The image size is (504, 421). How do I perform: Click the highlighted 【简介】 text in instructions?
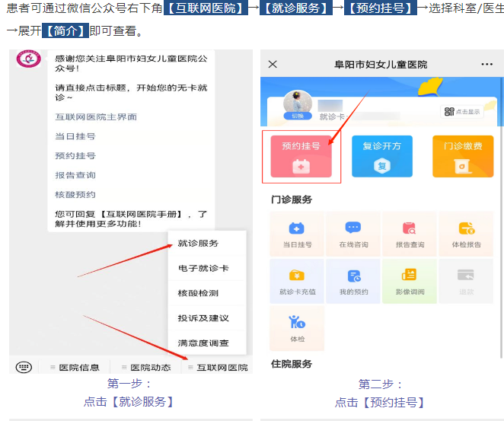[x=65, y=31]
